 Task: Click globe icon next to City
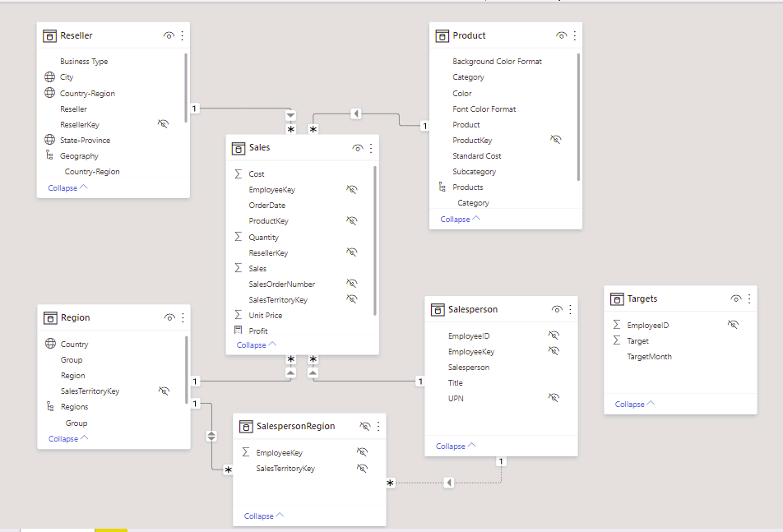(x=49, y=76)
